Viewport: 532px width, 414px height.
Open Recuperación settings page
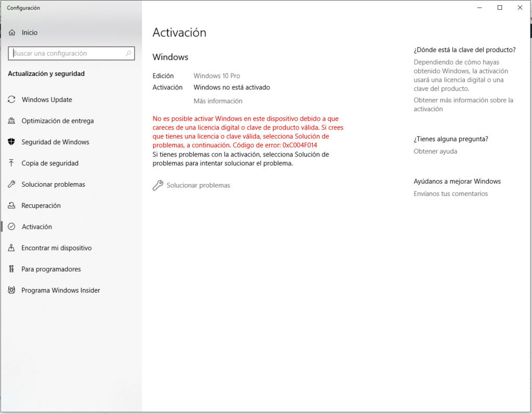point(41,205)
